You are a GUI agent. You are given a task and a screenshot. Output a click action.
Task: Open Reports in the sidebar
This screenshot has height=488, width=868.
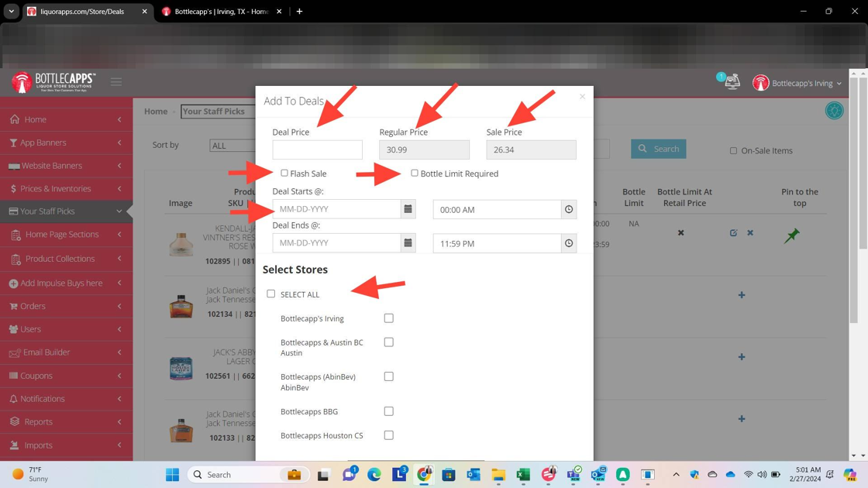point(67,421)
